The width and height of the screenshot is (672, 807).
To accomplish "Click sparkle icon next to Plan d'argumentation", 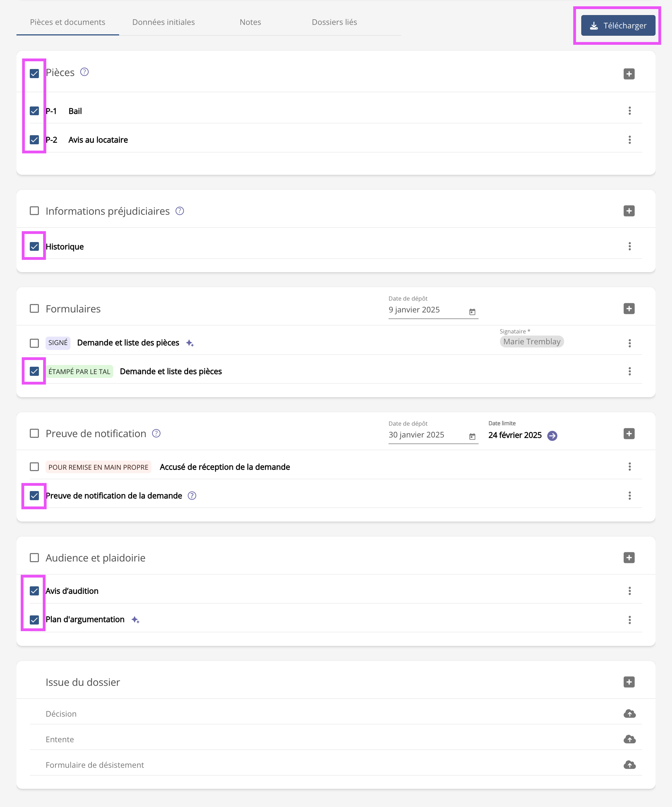I will [135, 620].
